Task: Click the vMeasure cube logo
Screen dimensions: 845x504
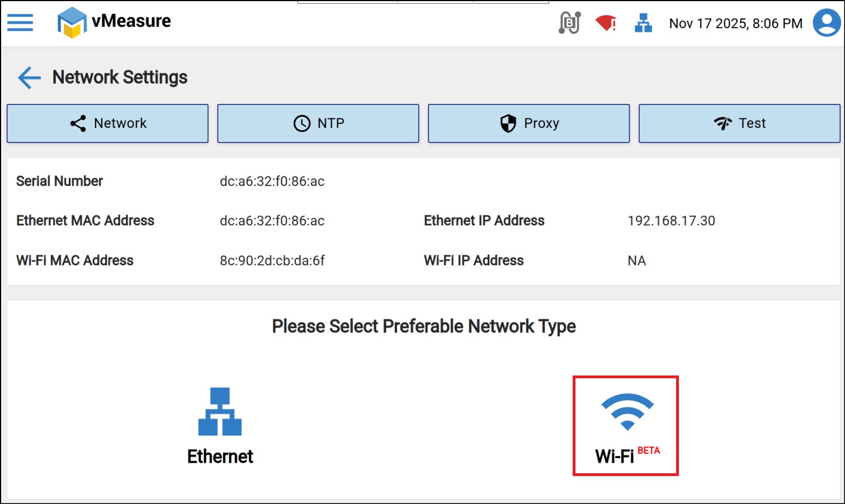Action: (72, 23)
